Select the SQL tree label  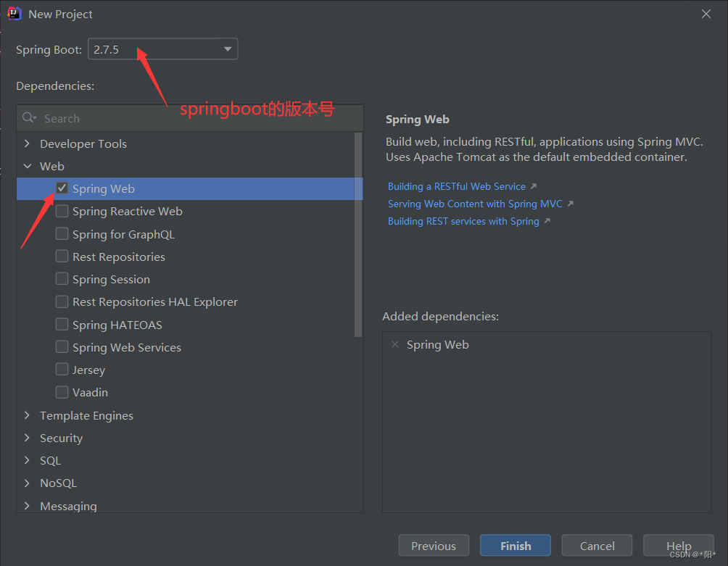pyautogui.click(x=50, y=461)
